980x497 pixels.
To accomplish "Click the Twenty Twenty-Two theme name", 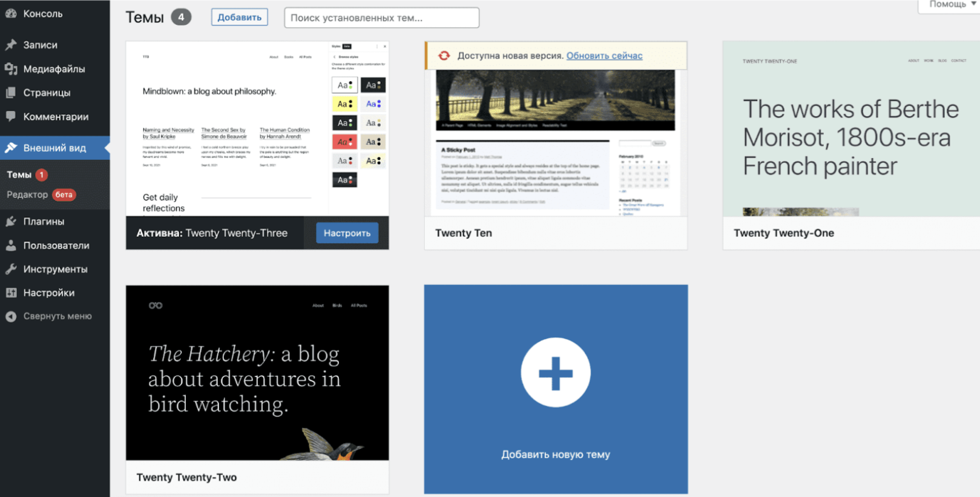I will click(x=186, y=477).
